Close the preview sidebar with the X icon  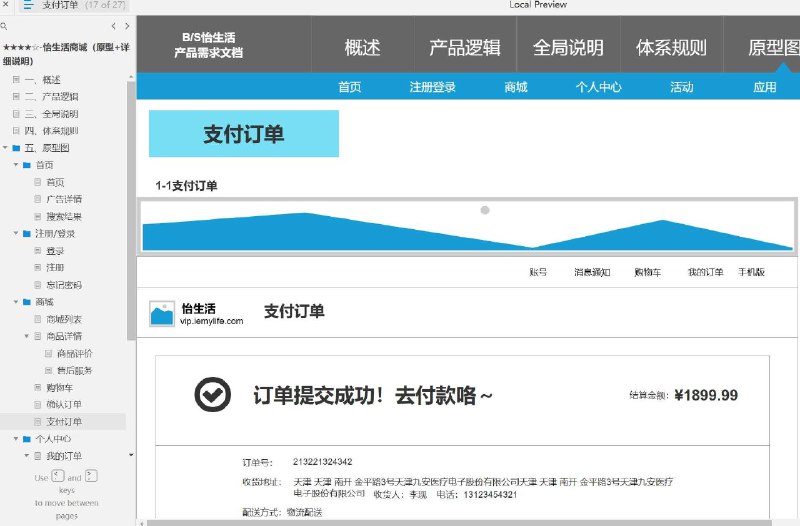[x=5, y=4]
